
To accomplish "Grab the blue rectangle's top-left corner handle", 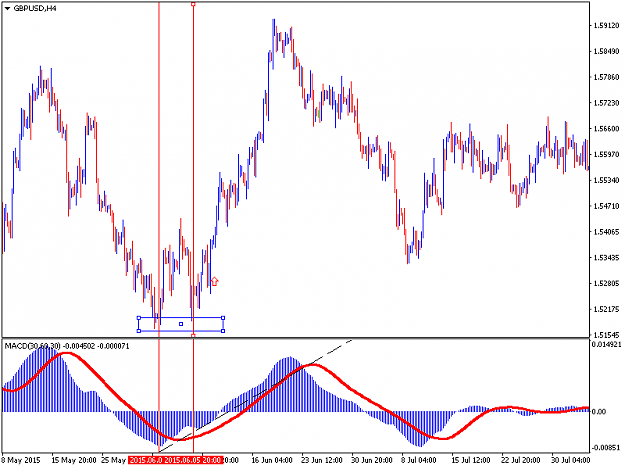I will pyautogui.click(x=139, y=318).
